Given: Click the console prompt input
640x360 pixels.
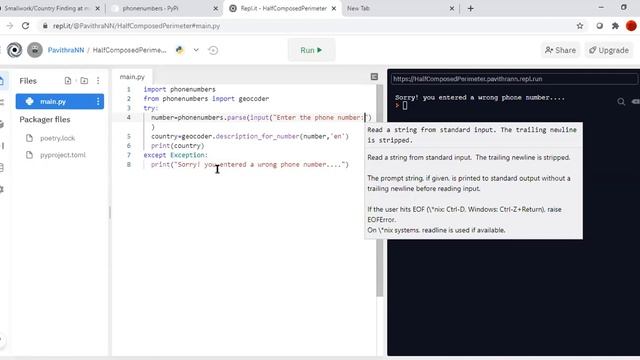Looking at the screenshot, I should click(x=404, y=106).
